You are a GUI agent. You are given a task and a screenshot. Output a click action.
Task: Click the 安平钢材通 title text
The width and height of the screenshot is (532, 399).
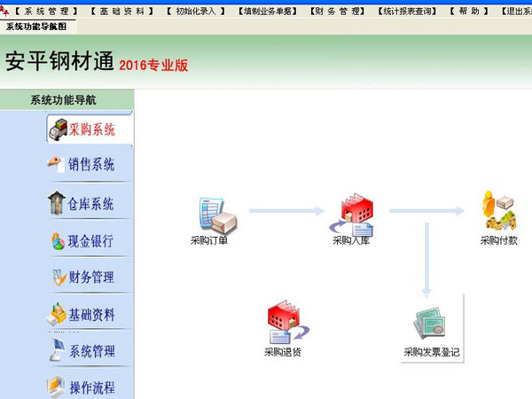pyautogui.click(x=59, y=61)
